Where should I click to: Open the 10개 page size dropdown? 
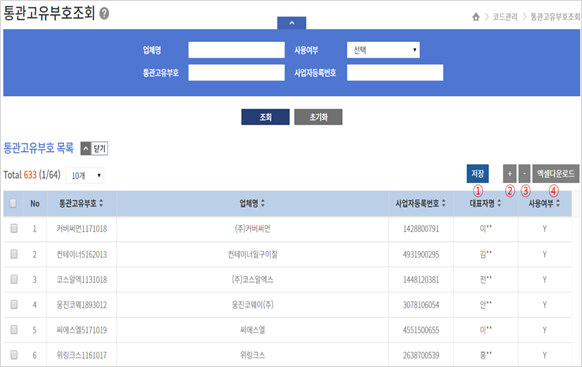coord(85,176)
